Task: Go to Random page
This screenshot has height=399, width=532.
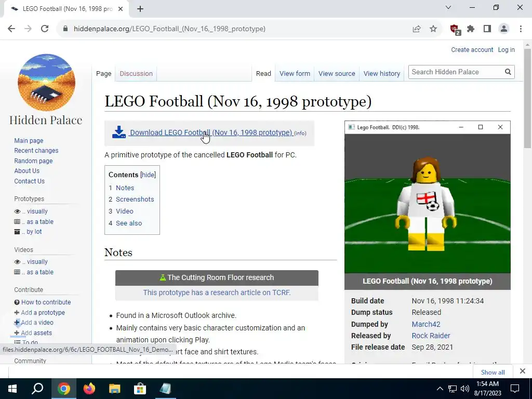Action: click(33, 161)
